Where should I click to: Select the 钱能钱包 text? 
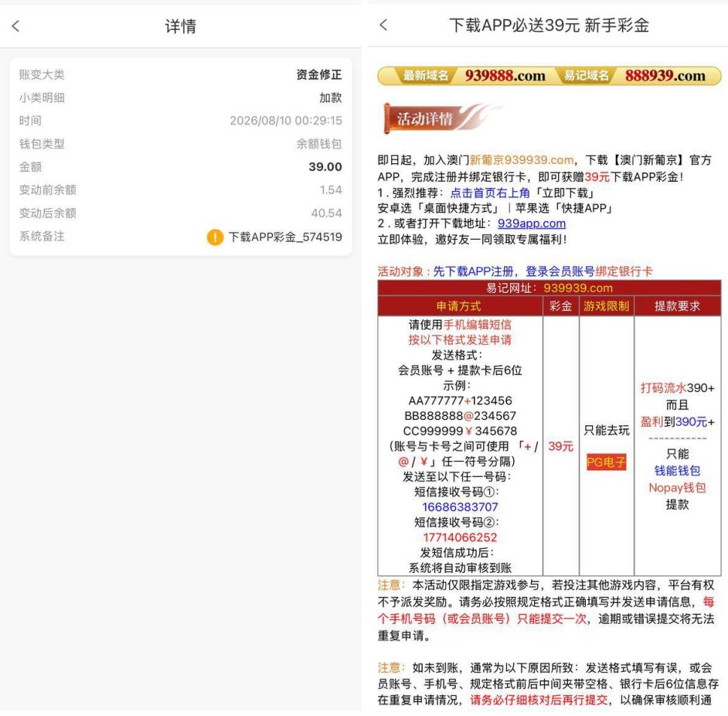pyautogui.click(x=678, y=471)
